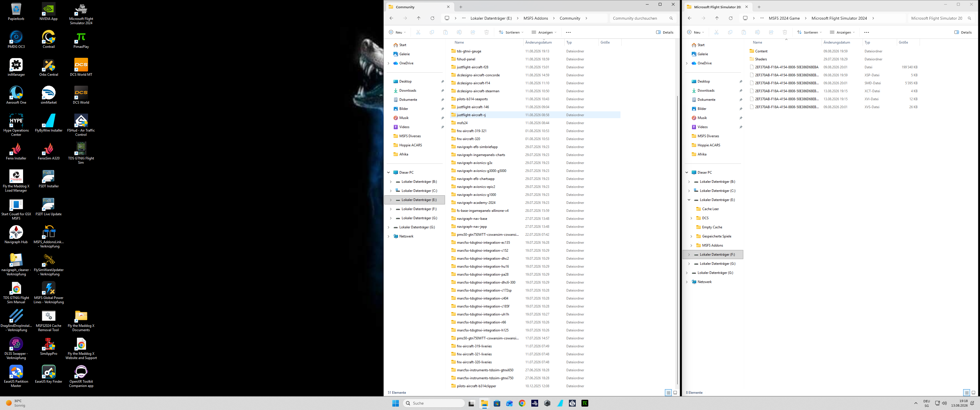Open FSDT Live Update desktop icon
The width and height of the screenshot is (980, 410).
pyautogui.click(x=49, y=207)
